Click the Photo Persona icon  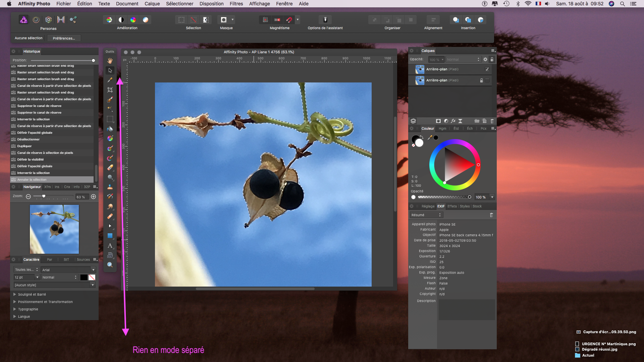point(23,20)
